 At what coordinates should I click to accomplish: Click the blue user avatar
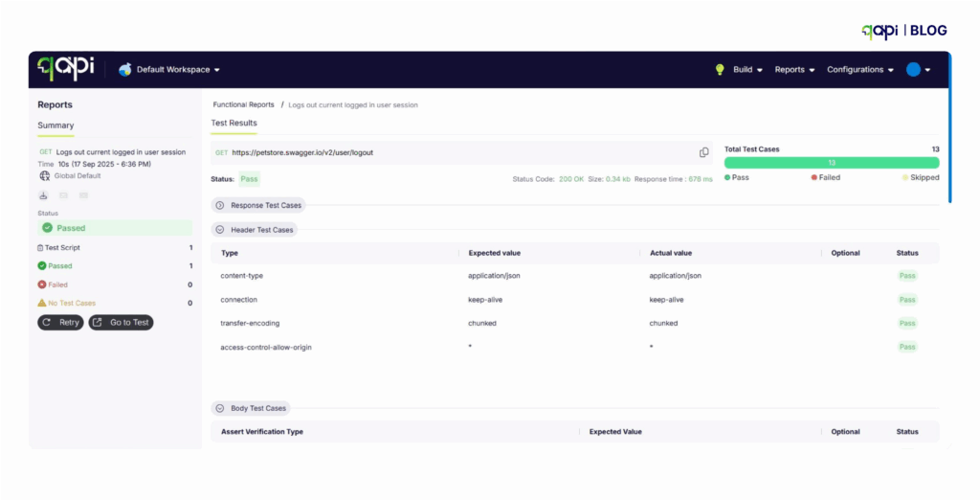913,70
